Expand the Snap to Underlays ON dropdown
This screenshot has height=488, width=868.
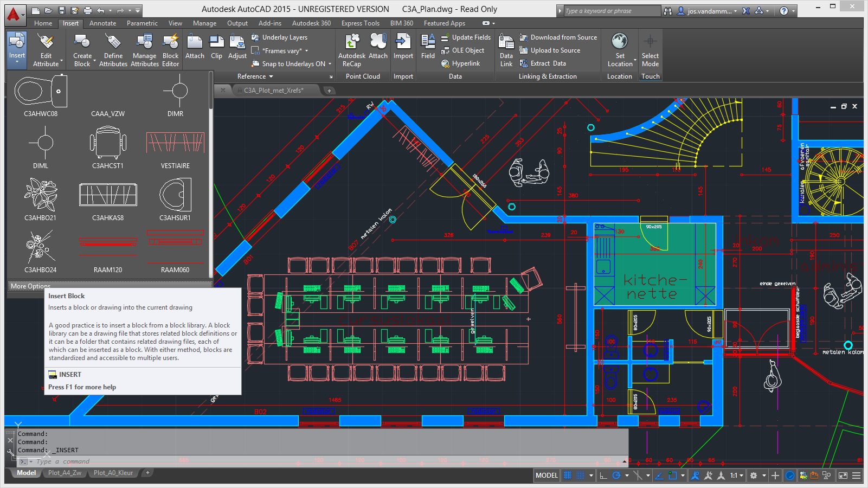330,64
